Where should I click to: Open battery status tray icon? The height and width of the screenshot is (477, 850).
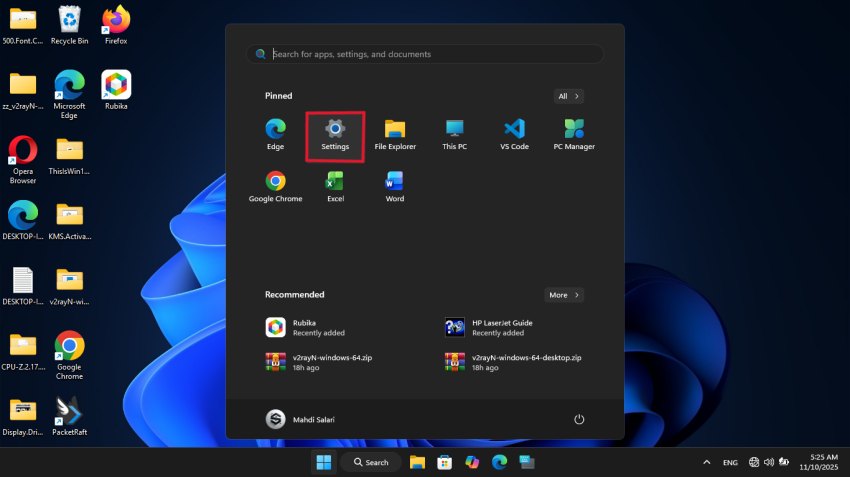click(784, 462)
